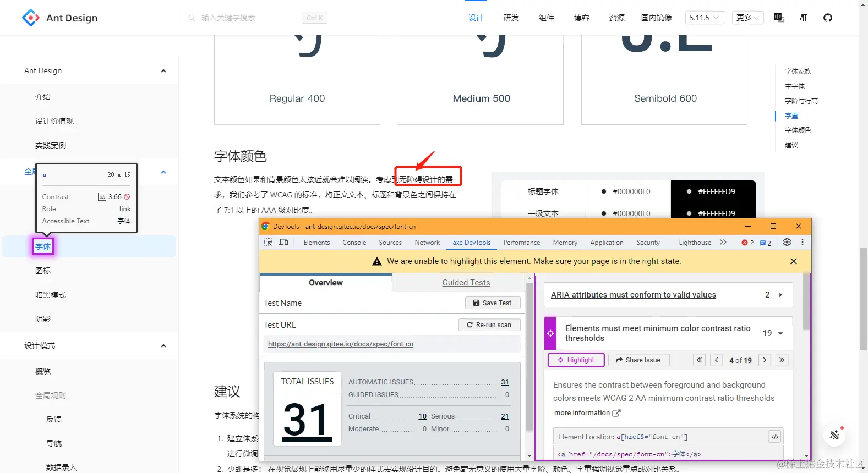Click the Medium 500 font weight card
868x473 pixels.
[481, 80]
